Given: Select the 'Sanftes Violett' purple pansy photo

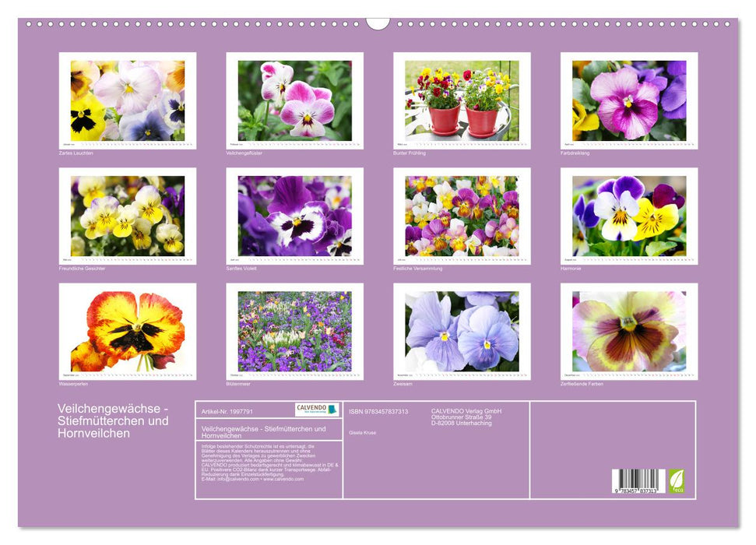Looking at the screenshot, I should coord(294,216).
